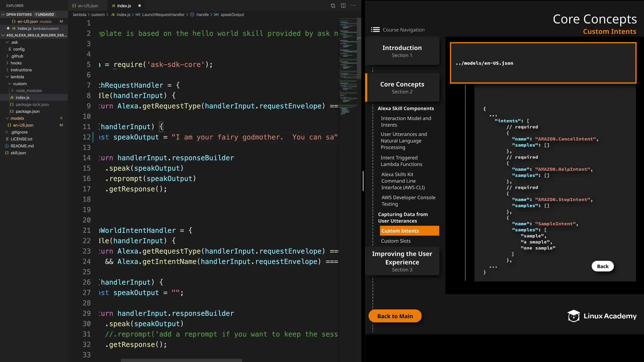Screen dimensions: 644x362
Task: Click the README.md info file icon
Action: pos(7,146)
